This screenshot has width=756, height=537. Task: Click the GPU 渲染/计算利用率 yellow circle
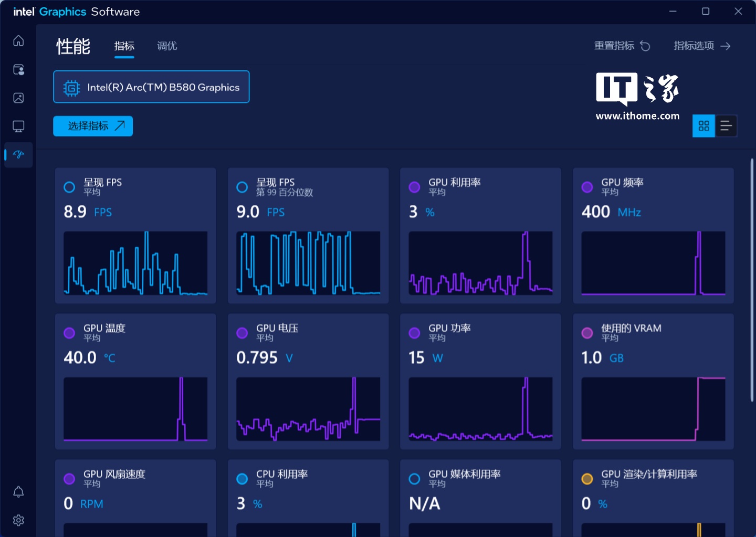587,479
